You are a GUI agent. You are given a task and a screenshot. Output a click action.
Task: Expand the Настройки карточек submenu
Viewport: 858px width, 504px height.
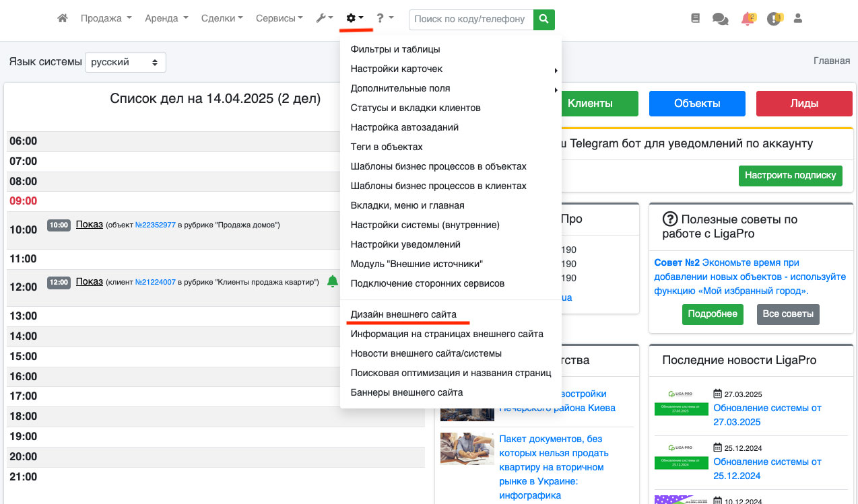pyautogui.click(x=451, y=69)
